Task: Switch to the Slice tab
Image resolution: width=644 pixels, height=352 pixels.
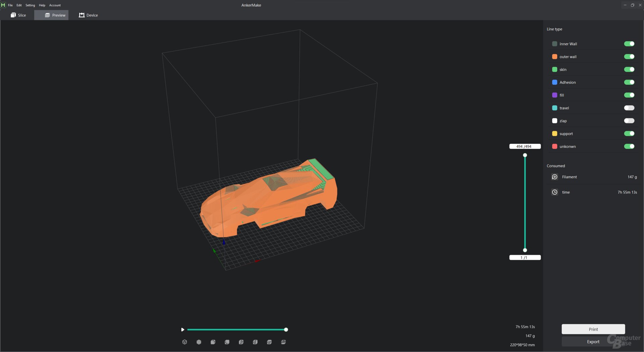Action: pos(18,15)
